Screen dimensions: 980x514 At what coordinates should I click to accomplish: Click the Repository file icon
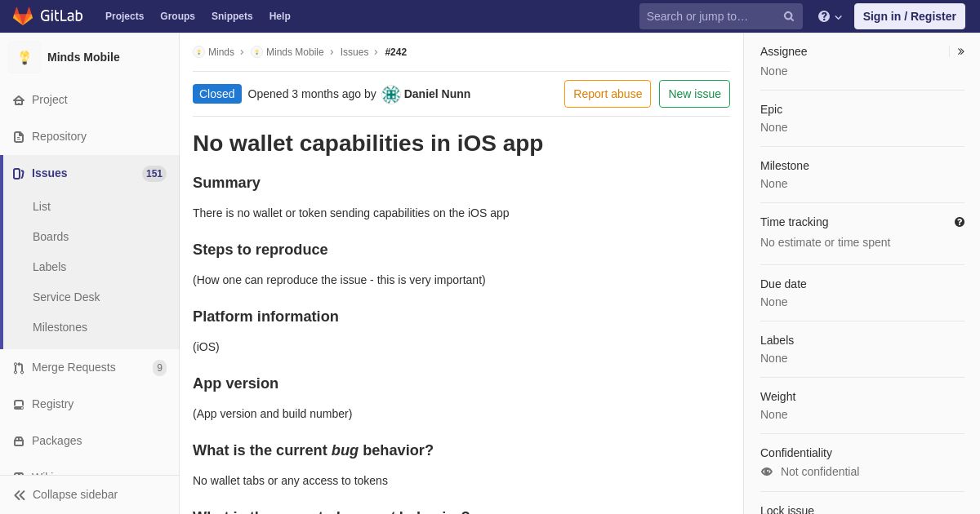tap(19, 137)
